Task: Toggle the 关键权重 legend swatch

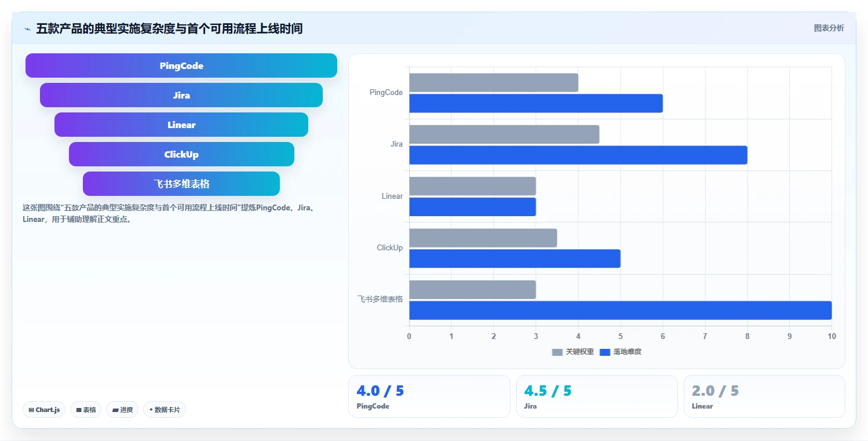Action: pos(557,352)
